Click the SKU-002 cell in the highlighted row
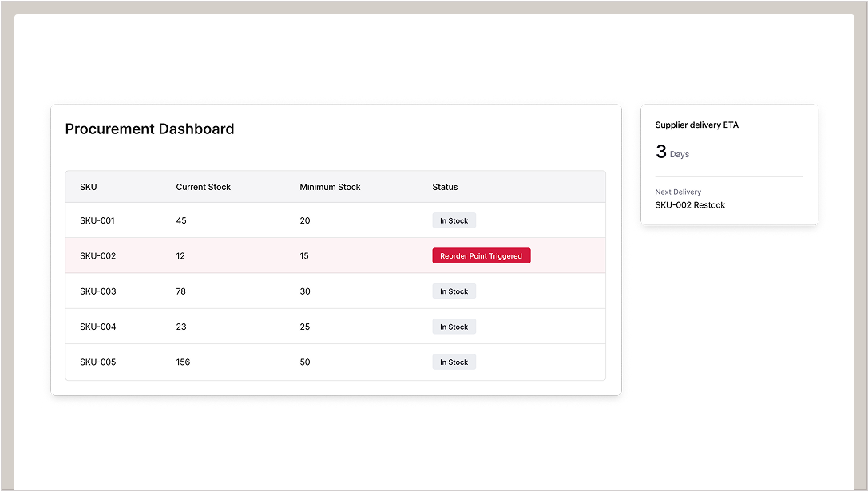 click(97, 256)
